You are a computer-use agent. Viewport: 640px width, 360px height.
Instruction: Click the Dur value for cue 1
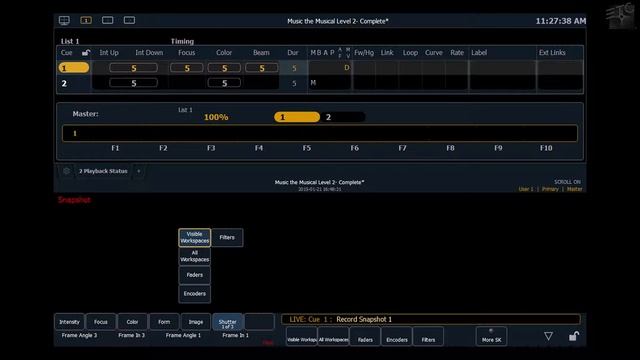coord(294,68)
